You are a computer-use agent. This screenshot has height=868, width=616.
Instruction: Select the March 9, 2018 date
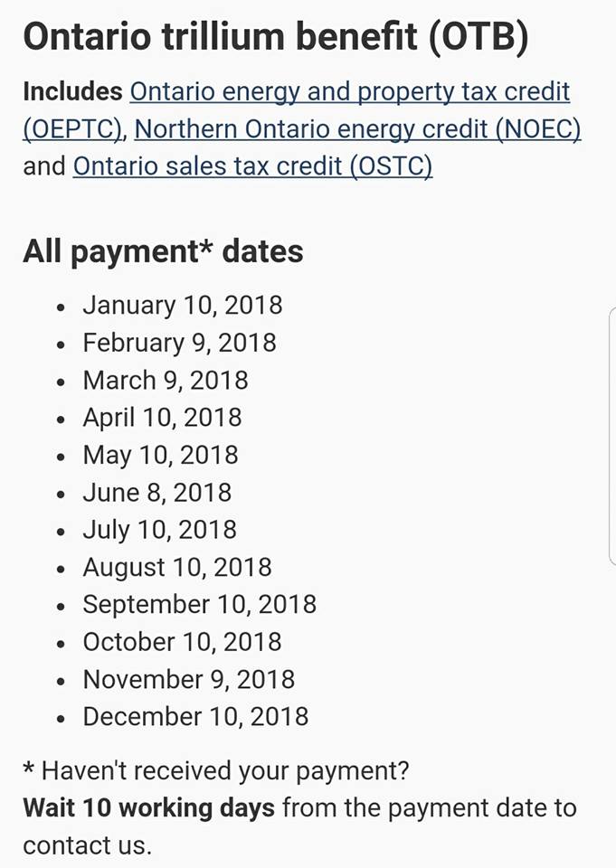point(166,381)
